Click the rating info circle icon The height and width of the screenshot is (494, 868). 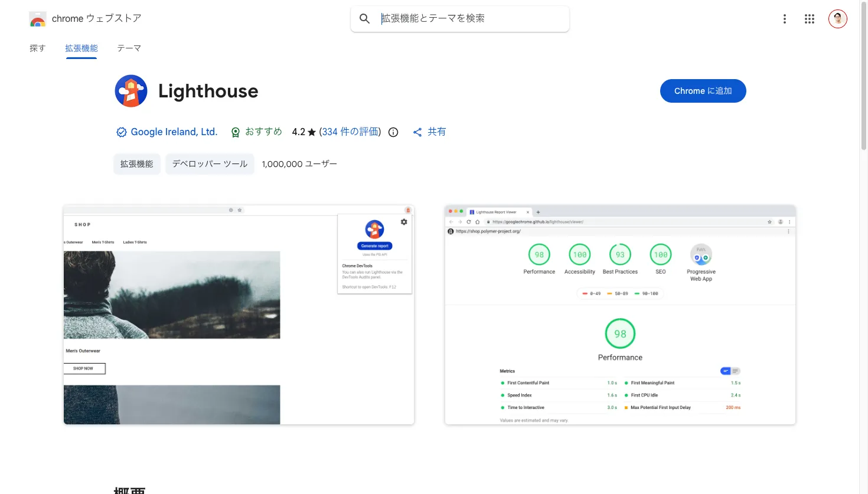tap(393, 132)
